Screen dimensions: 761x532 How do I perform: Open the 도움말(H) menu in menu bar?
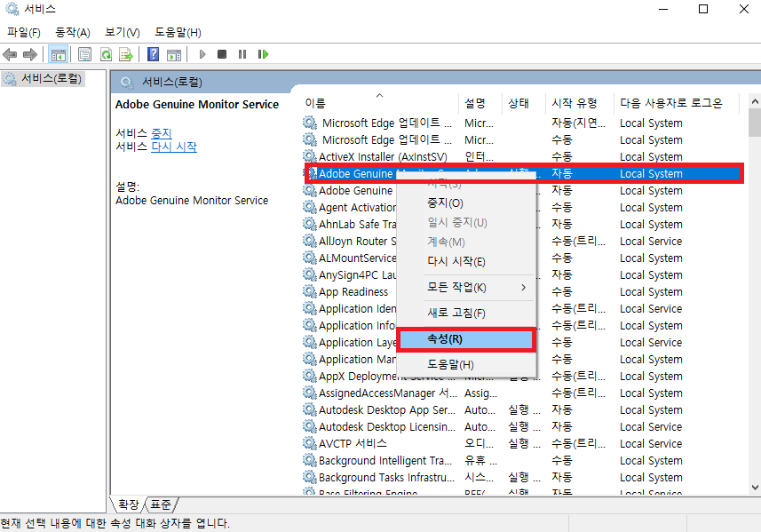coord(178,33)
